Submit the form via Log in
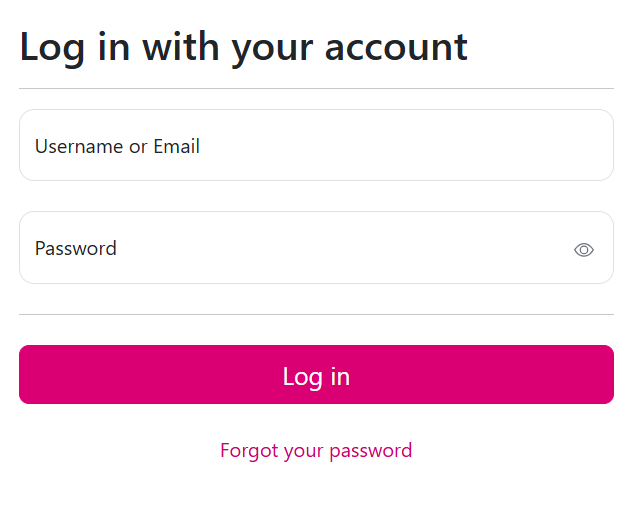The height and width of the screenshot is (506, 633). [316, 375]
